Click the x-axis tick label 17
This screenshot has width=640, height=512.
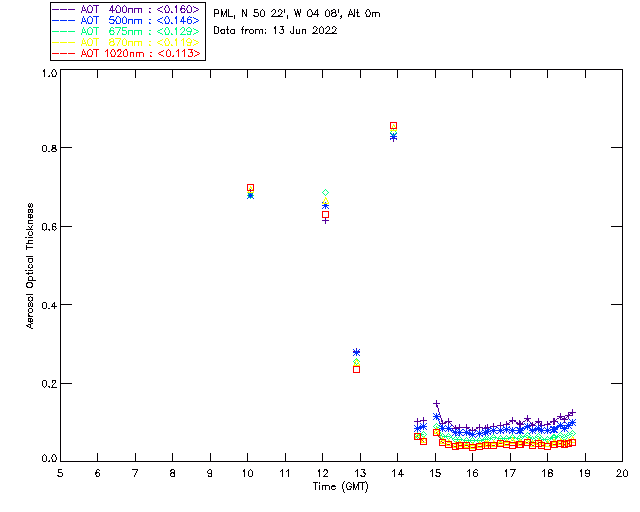click(510, 473)
